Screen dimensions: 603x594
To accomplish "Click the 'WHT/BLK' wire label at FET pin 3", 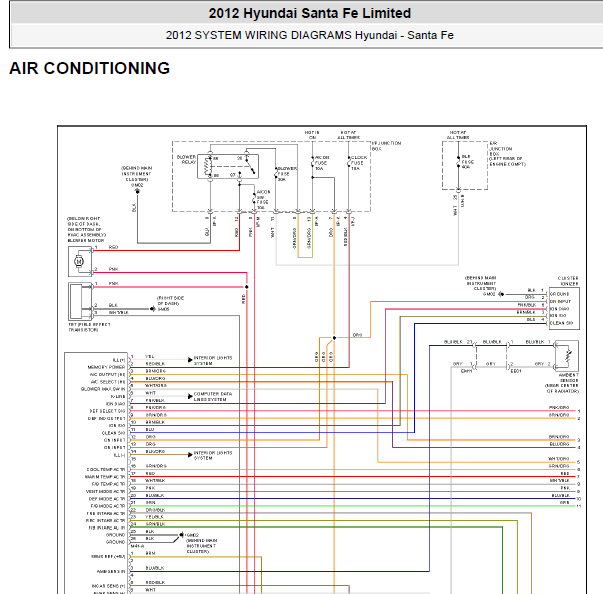I will tap(119, 313).
